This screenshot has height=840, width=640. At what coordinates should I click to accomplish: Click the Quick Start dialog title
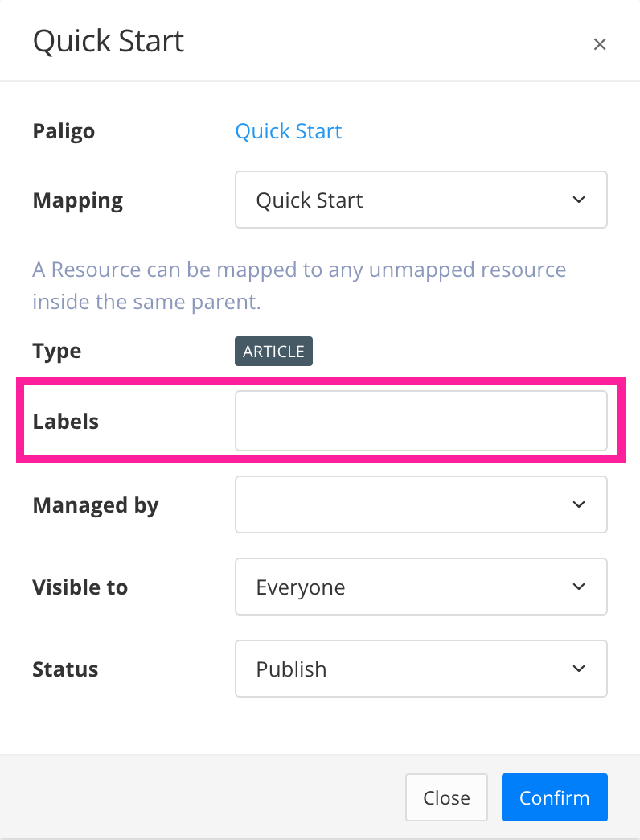108,41
